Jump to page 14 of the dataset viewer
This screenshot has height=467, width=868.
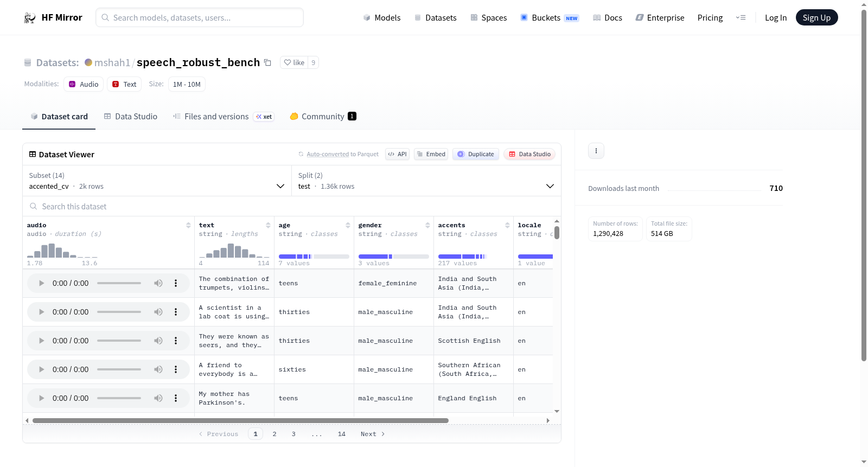click(342, 434)
